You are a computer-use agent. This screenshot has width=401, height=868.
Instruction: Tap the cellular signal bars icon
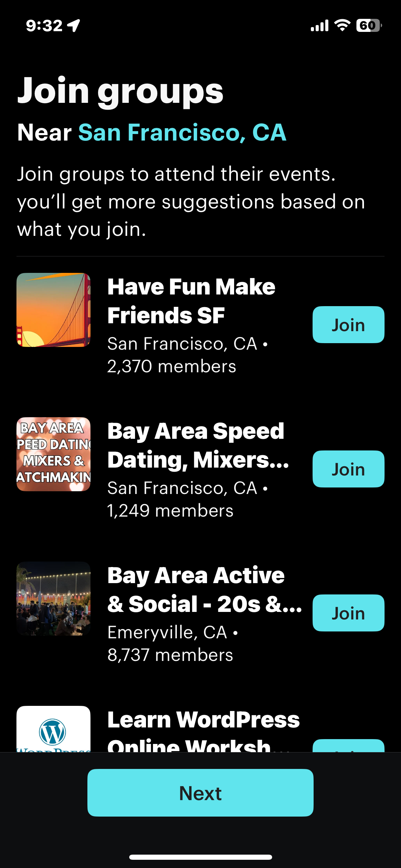click(319, 26)
